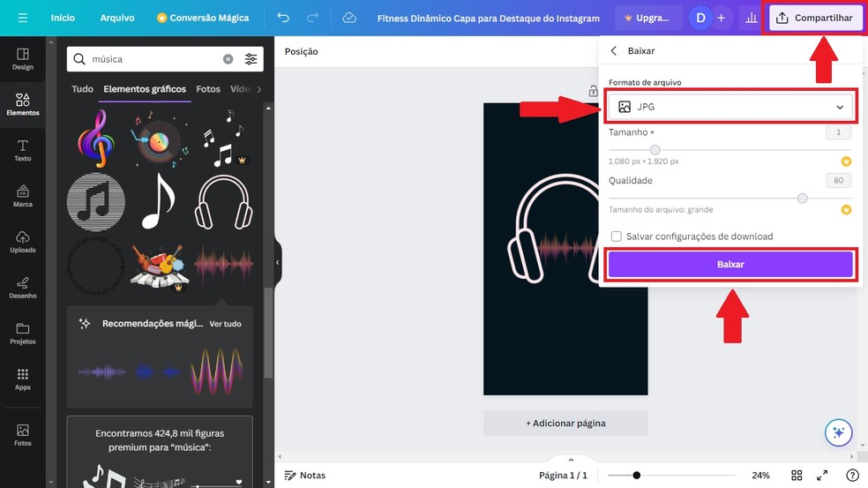
Task: Open the grid view of pages
Action: point(797,476)
